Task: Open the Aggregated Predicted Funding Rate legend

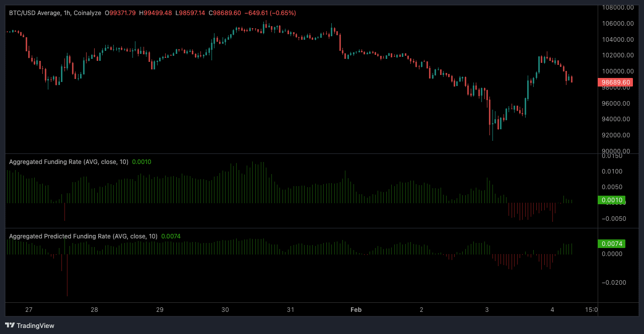Action: (83, 236)
